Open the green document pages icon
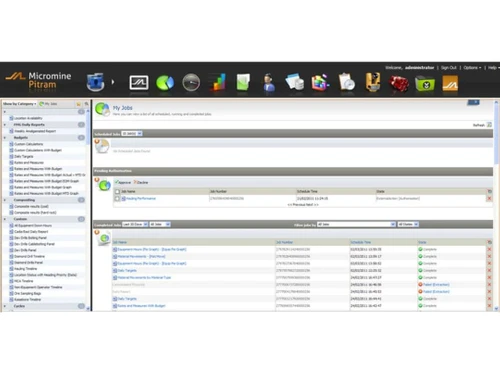Viewport: 500px width, 375px height. [x=243, y=82]
